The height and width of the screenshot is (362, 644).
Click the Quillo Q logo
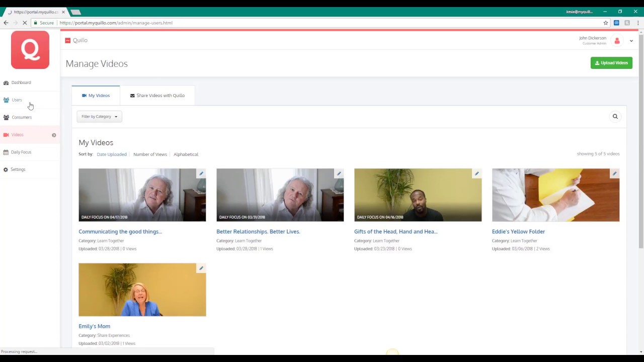[x=30, y=50]
